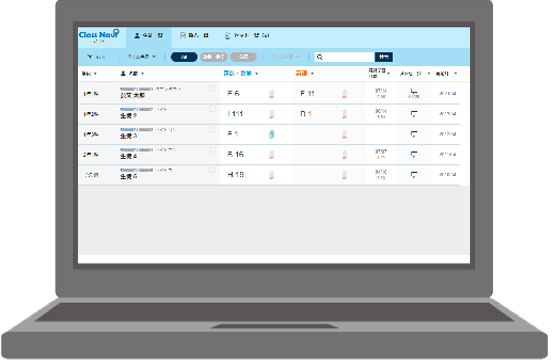The image size is (552, 360).
Task: Click the magnifier icon in the search box
Action: [x=320, y=57]
